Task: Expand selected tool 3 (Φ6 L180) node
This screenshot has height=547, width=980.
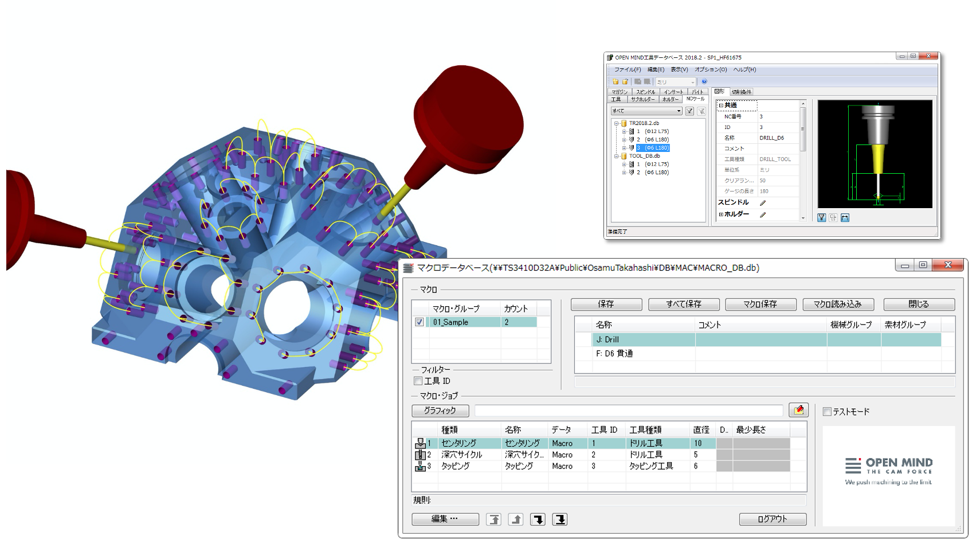Action: pos(624,148)
